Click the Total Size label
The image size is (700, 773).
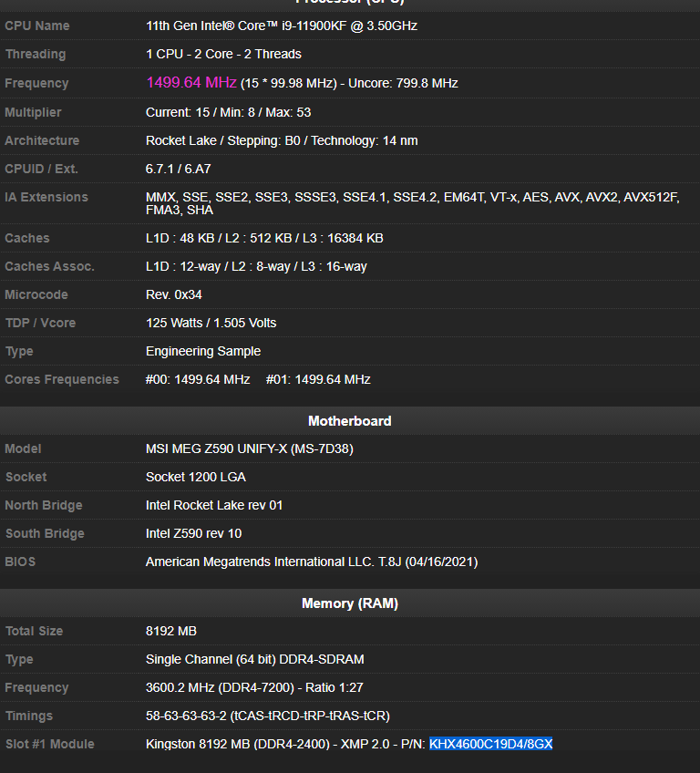(34, 631)
